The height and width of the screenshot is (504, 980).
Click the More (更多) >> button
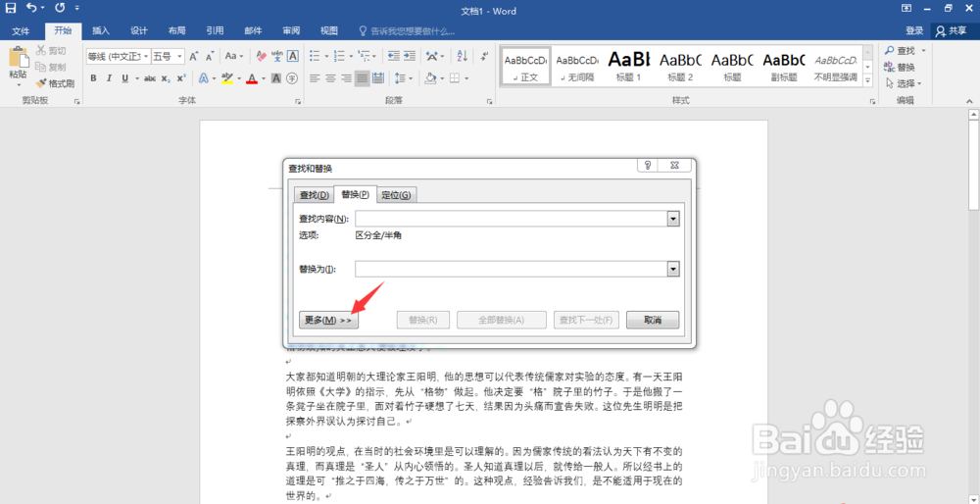328,321
